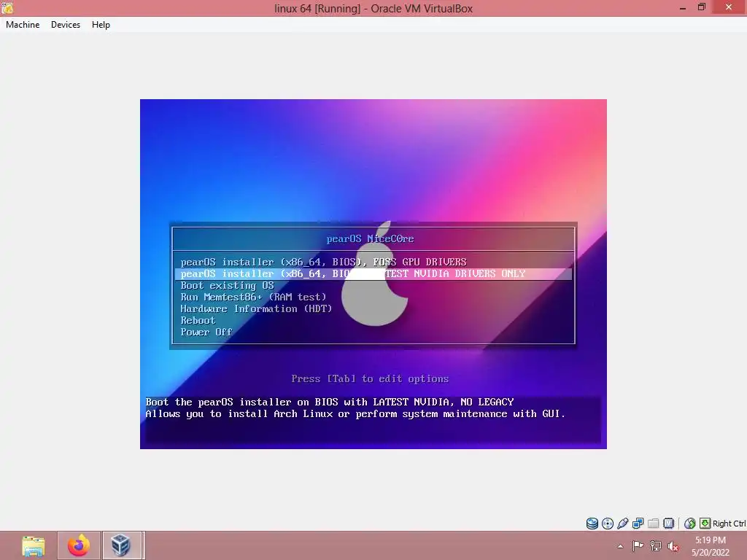Show hidden system tray icons
This screenshot has height=560, width=747.
620,546
